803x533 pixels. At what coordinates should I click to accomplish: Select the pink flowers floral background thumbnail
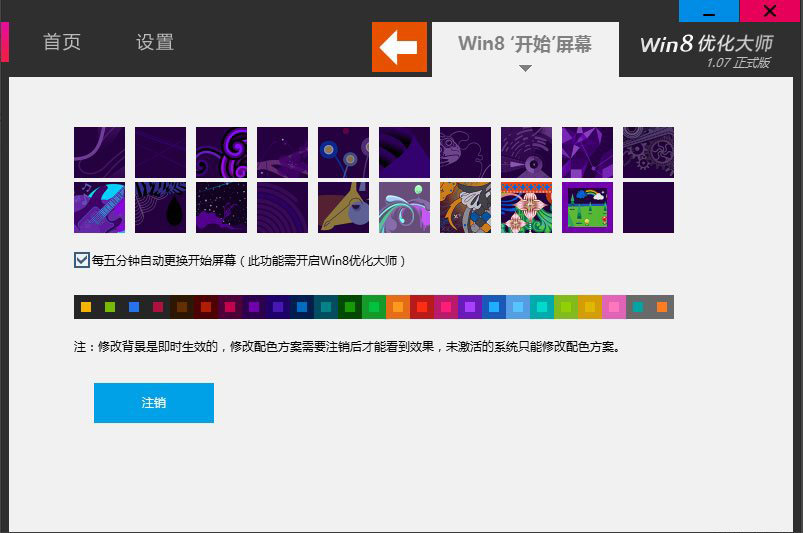coord(526,207)
